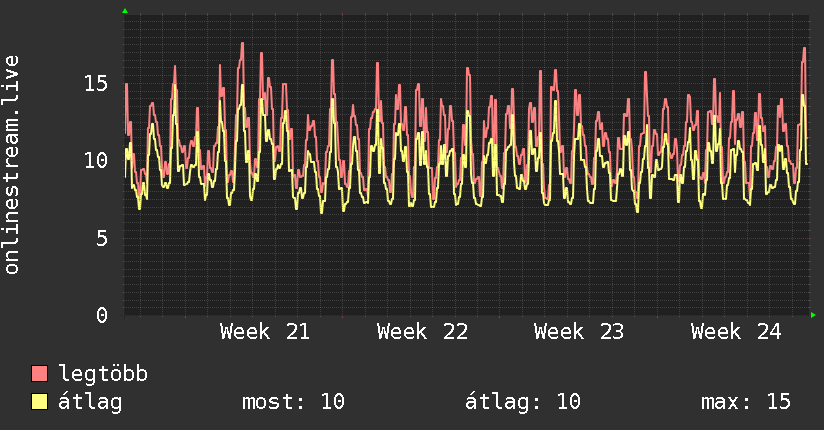Select the átlag legend label beside yellow swatch
Image resolution: width=824 pixels, height=430 pixels.
pos(90,402)
